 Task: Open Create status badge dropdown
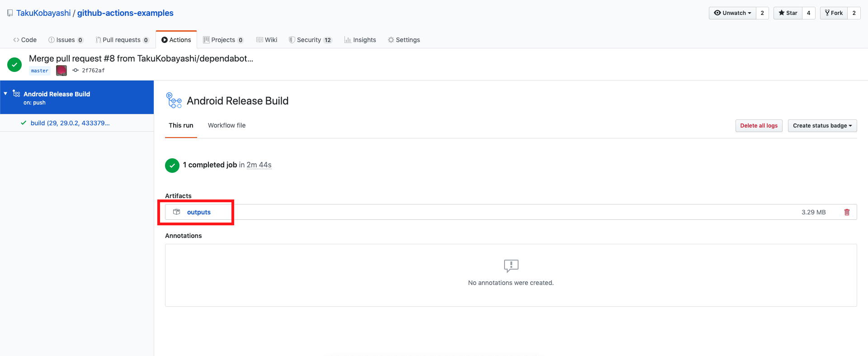[822, 126]
